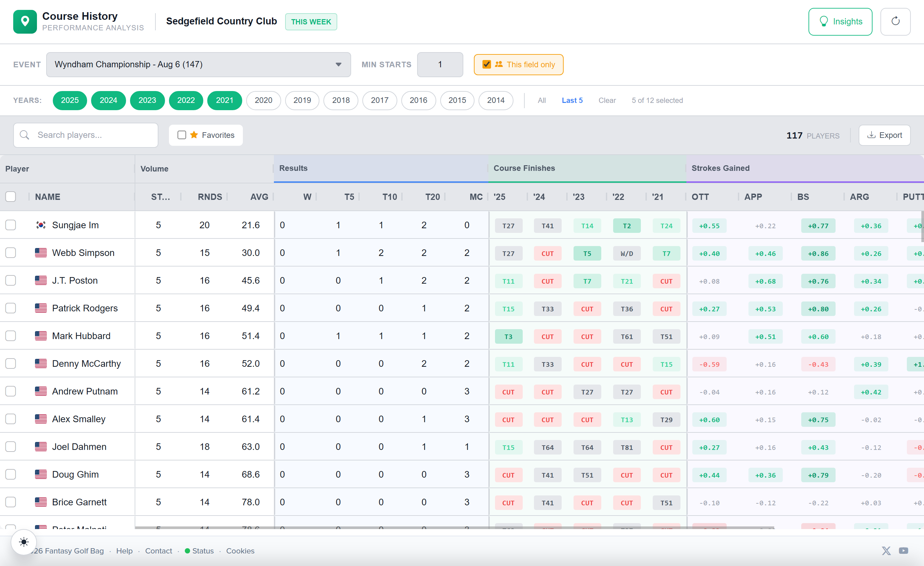Screen dimensions: 924x566
Task: Select the 2018 year pill
Action: [x=341, y=101]
